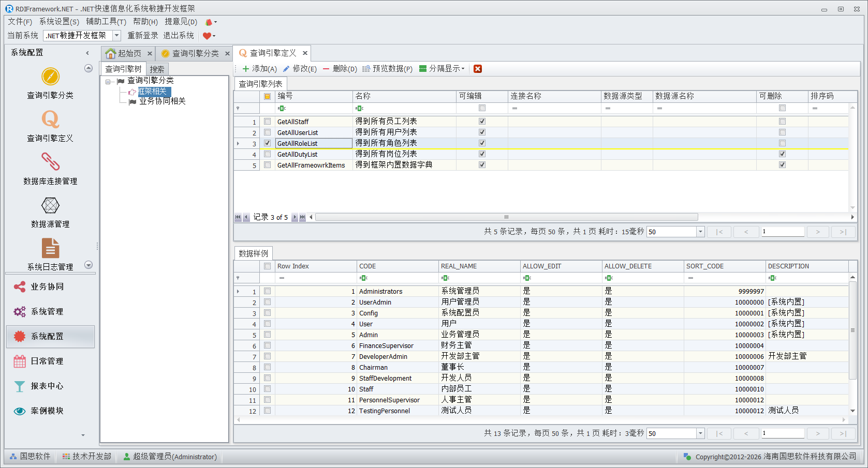Click the 修改(E) pencil button
868x468 pixels.
click(x=300, y=69)
